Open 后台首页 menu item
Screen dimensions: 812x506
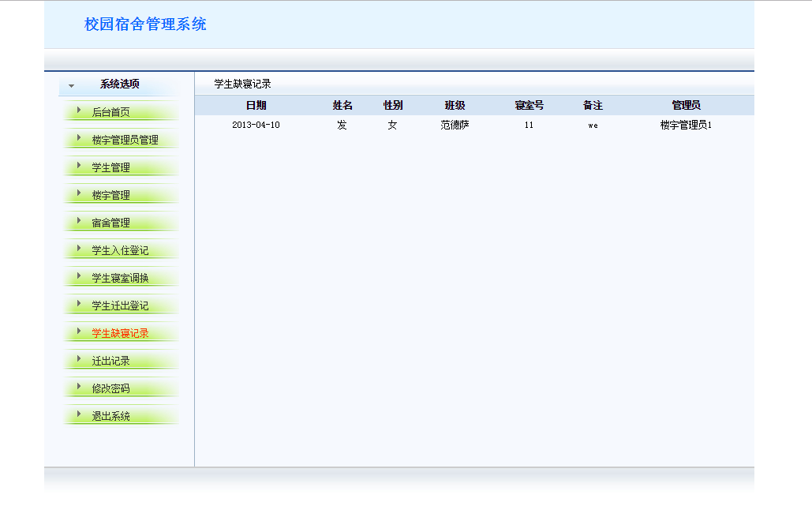click(x=110, y=112)
